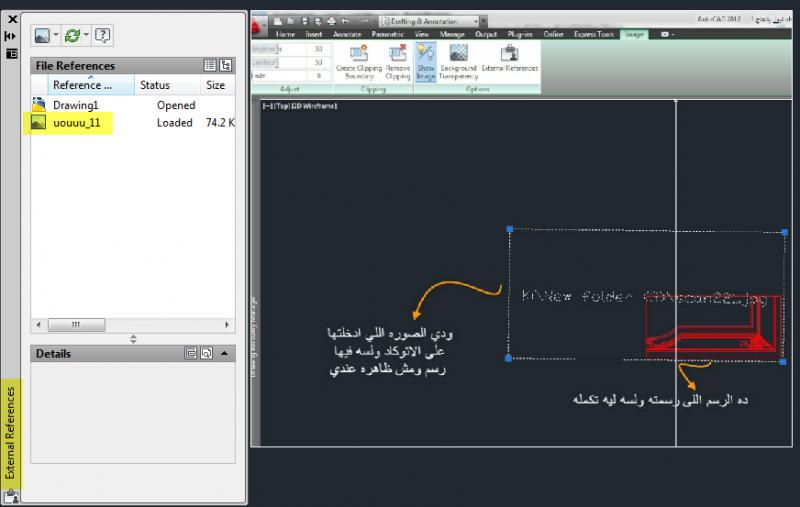The width and height of the screenshot is (800, 507).
Task: Click the top-right blue grip of the image
Action: pyautogui.click(x=785, y=232)
